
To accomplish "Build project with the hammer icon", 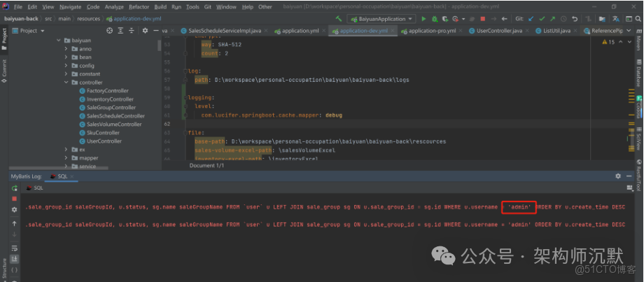I will (x=339, y=18).
